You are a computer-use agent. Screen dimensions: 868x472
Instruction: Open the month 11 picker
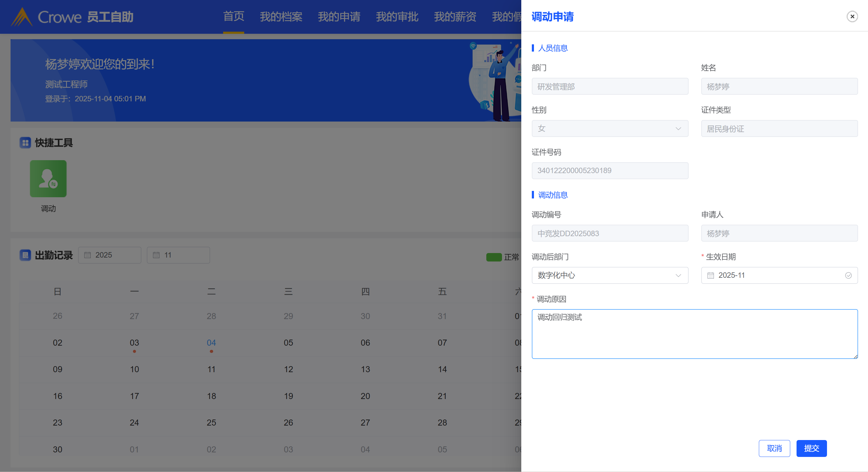click(x=178, y=255)
